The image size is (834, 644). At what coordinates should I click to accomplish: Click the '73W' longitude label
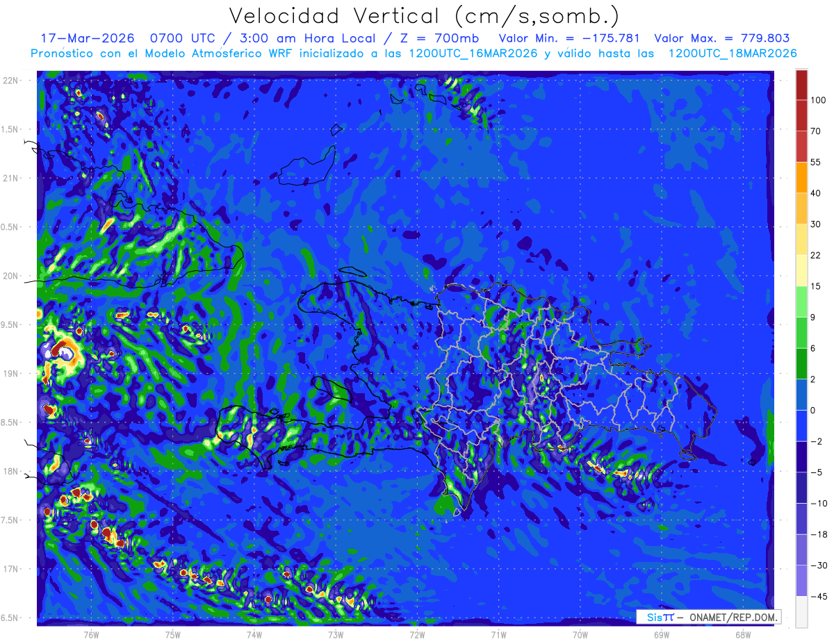pos(336,634)
